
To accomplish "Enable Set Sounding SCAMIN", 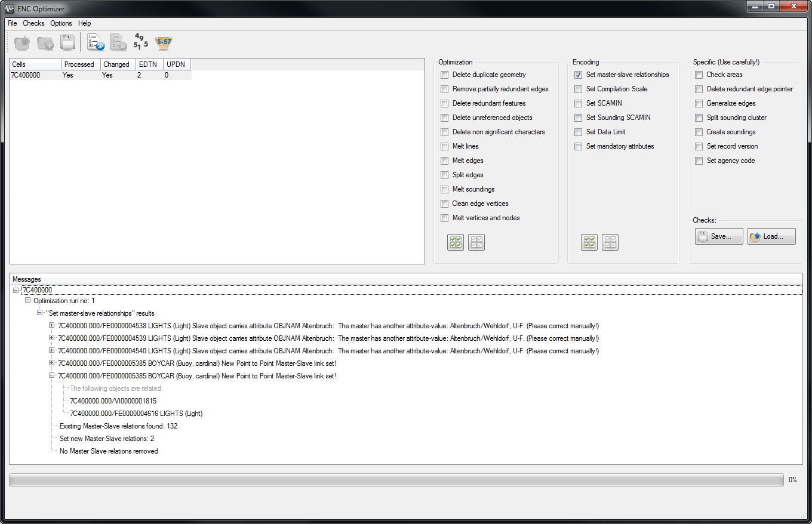I will click(578, 118).
